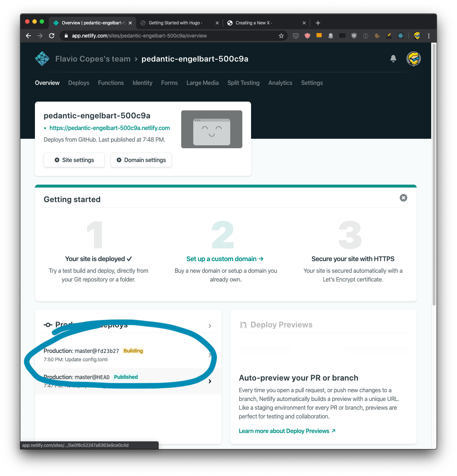Open the notifications bell

pyautogui.click(x=393, y=59)
